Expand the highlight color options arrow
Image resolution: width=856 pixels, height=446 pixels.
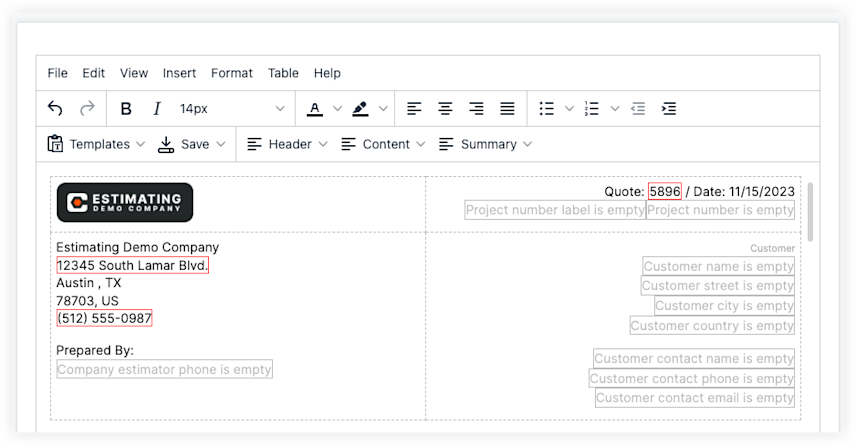pyautogui.click(x=383, y=109)
